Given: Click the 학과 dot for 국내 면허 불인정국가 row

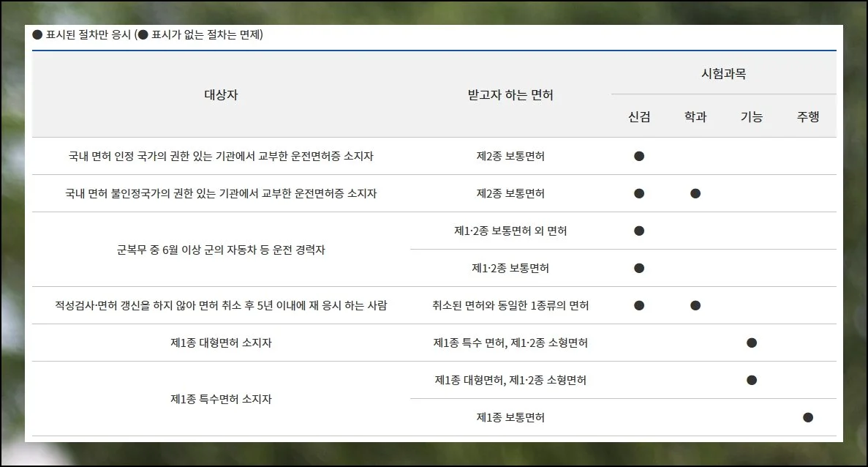Looking at the screenshot, I should click(x=695, y=193).
